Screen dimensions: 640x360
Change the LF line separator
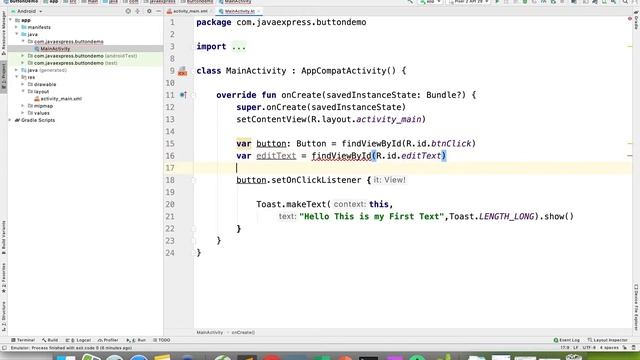click(576, 348)
